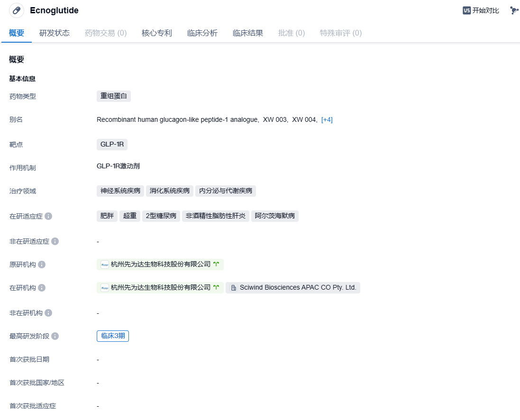Click the GLP-1R target tag

112,145
